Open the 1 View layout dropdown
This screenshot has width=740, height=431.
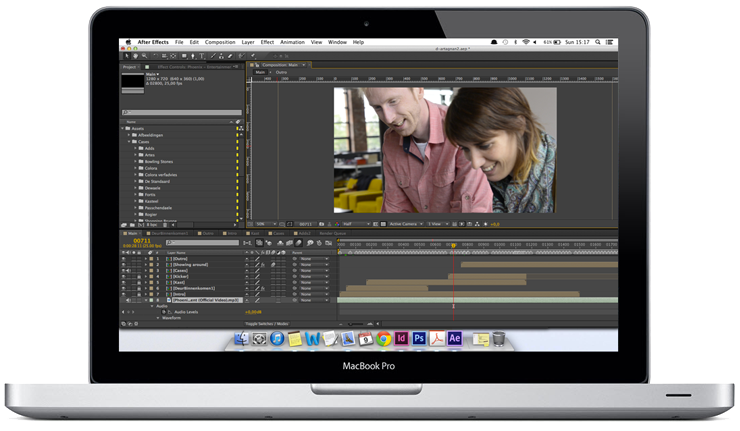tap(438, 224)
